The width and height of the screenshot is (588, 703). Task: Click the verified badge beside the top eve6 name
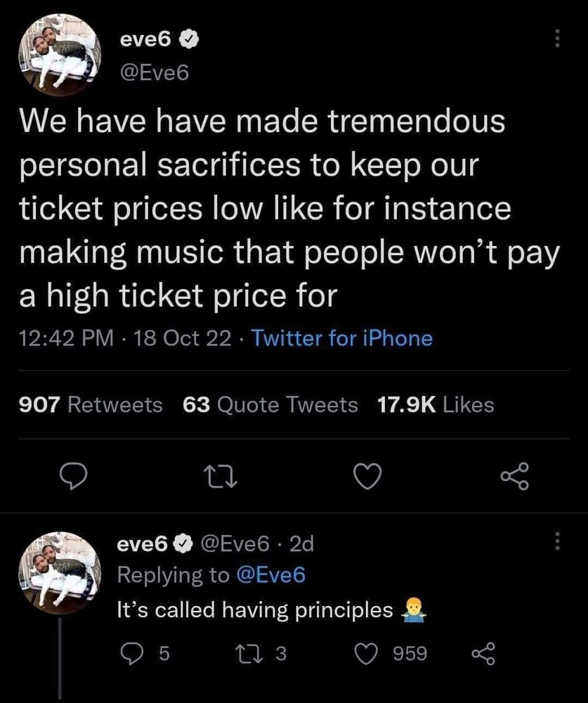[x=189, y=41]
